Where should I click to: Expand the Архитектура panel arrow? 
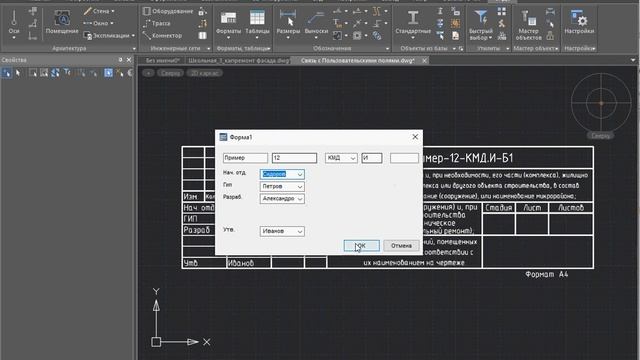click(134, 49)
